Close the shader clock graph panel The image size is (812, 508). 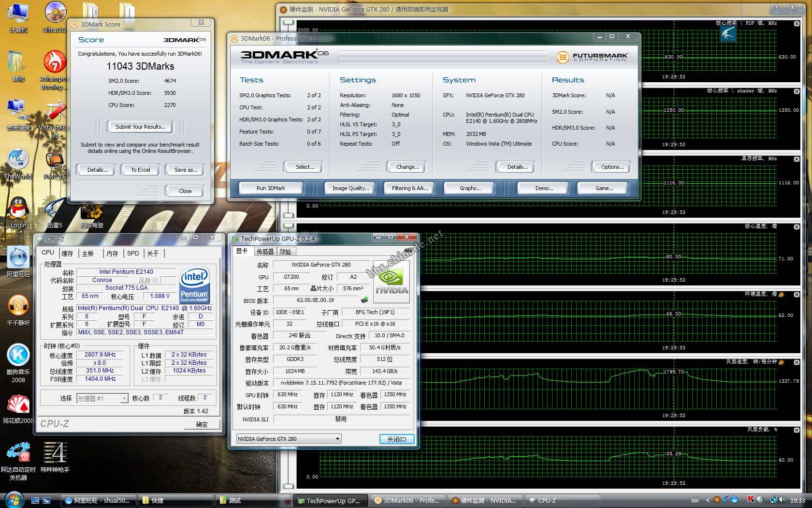pos(797,91)
